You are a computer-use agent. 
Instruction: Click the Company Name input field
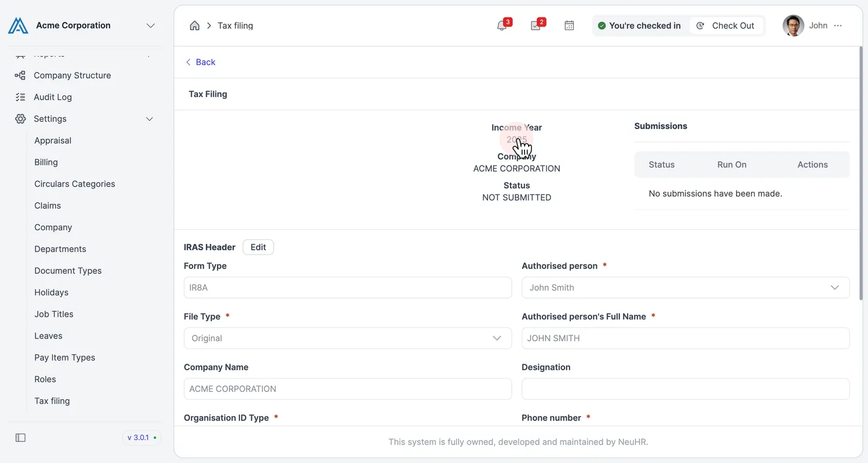[x=348, y=389]
